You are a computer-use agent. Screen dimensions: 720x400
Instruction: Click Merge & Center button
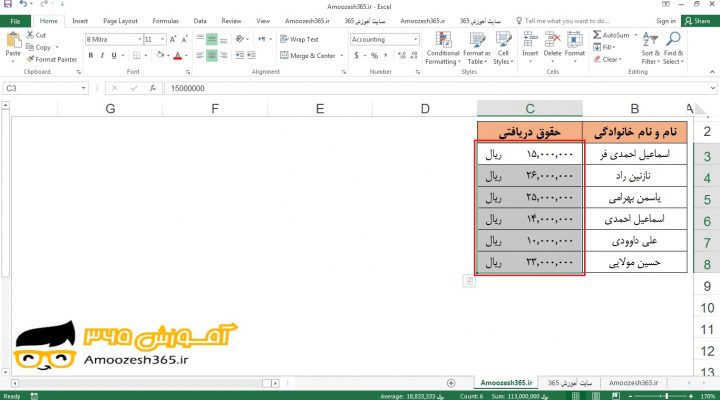coord(308,56)
